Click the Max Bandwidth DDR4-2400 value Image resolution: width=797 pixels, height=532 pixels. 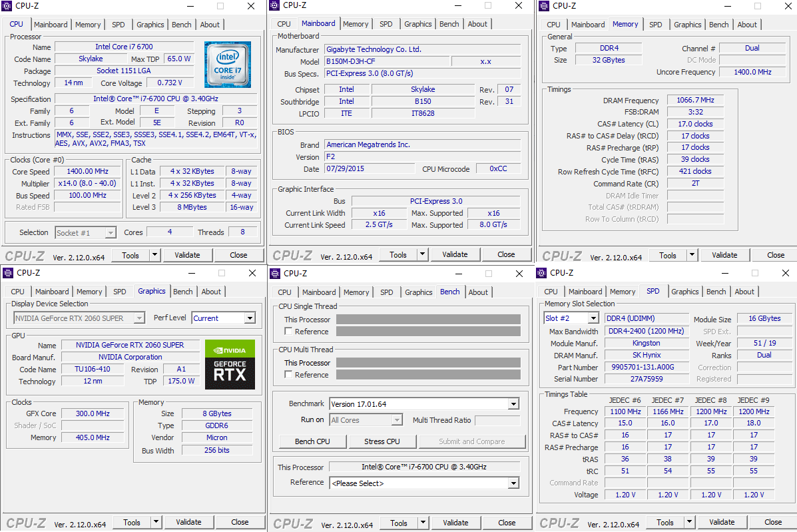(x=646, y=331)
